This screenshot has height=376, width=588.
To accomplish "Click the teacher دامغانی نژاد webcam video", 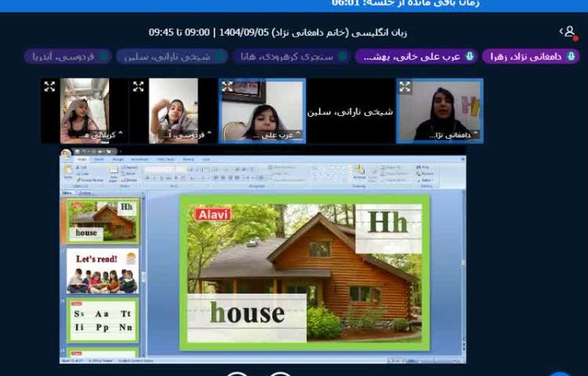I will [x=440, y=111].
